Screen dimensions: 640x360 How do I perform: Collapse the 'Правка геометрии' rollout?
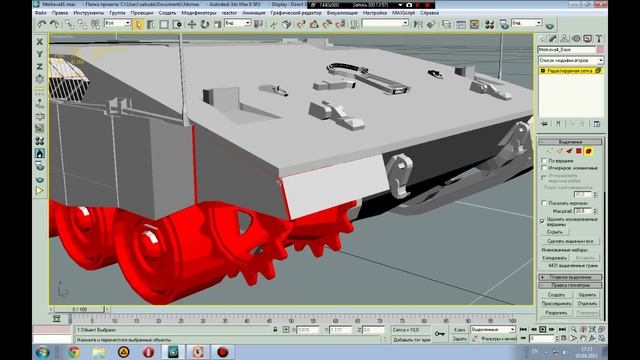pyautogui.click(x=570, y=285)
